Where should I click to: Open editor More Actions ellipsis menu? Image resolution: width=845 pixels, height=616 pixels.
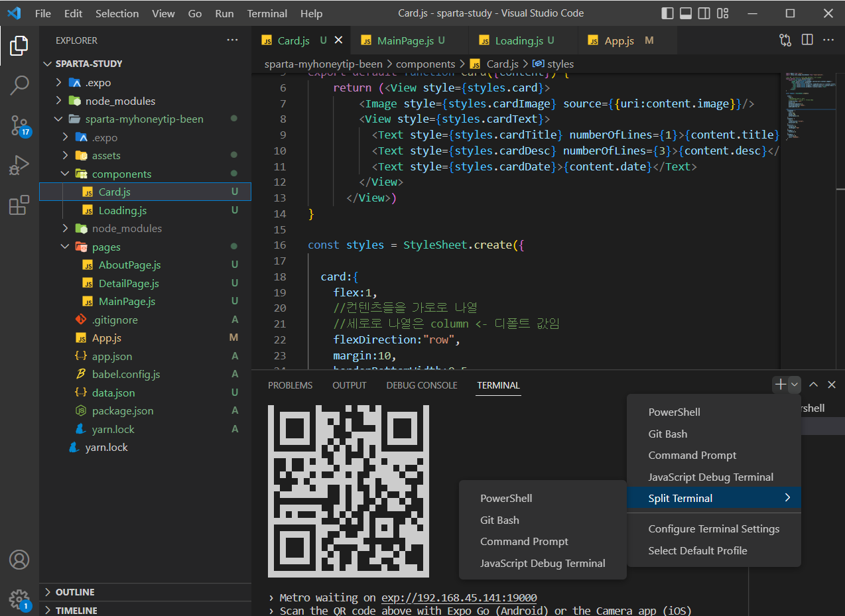(x=828, y=40)
